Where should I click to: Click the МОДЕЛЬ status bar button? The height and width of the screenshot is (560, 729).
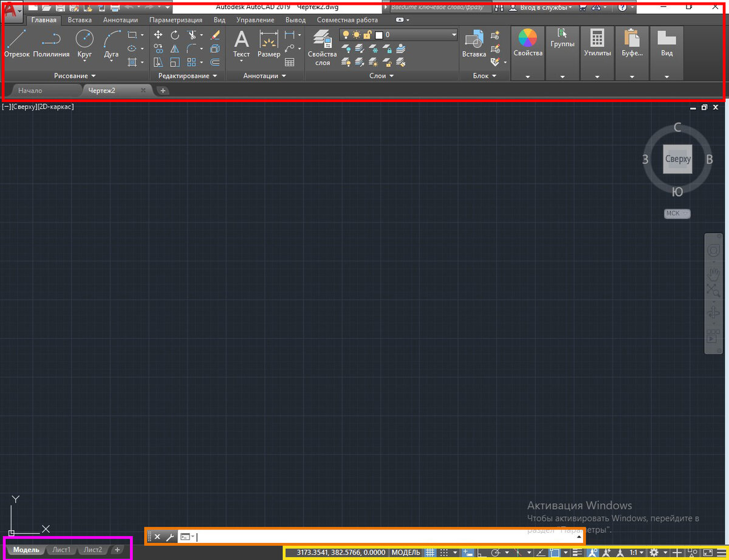click(x=406, y=553)
